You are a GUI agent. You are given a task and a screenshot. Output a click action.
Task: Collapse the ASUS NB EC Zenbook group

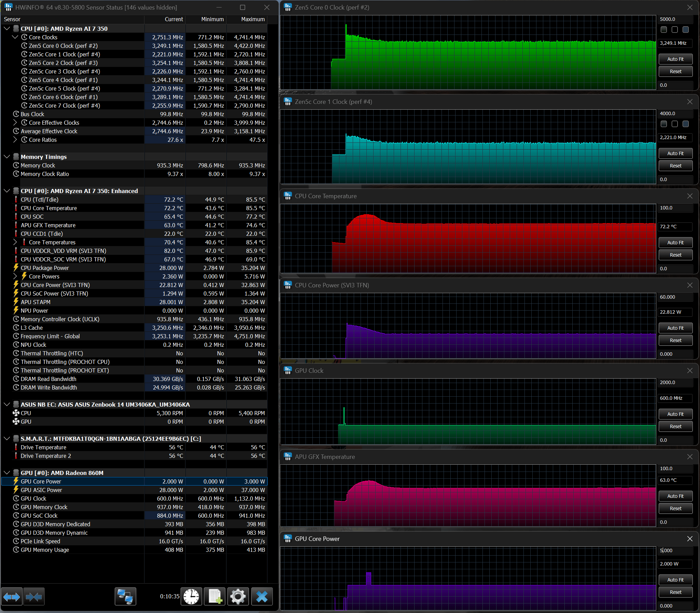(7, 404)
